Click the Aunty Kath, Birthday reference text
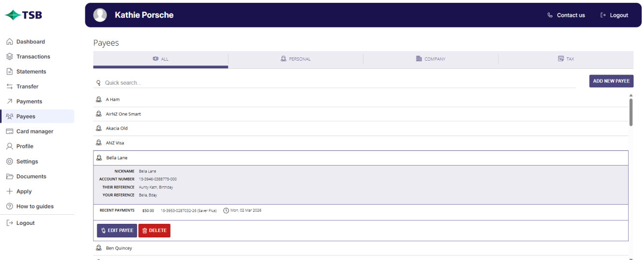The width and height of the screenshot is (644, 260). [x=156, y=187]
